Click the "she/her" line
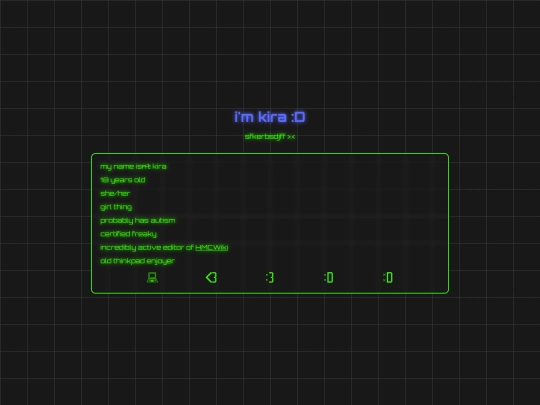This screenshot has width=540, height=405. click(x=115, y=194)
